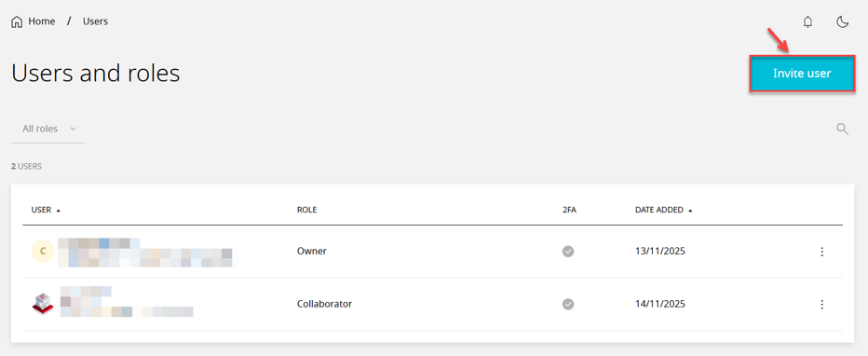Click the ROLE column header
This screenshot has width=868, height=356.
(306, 210)
